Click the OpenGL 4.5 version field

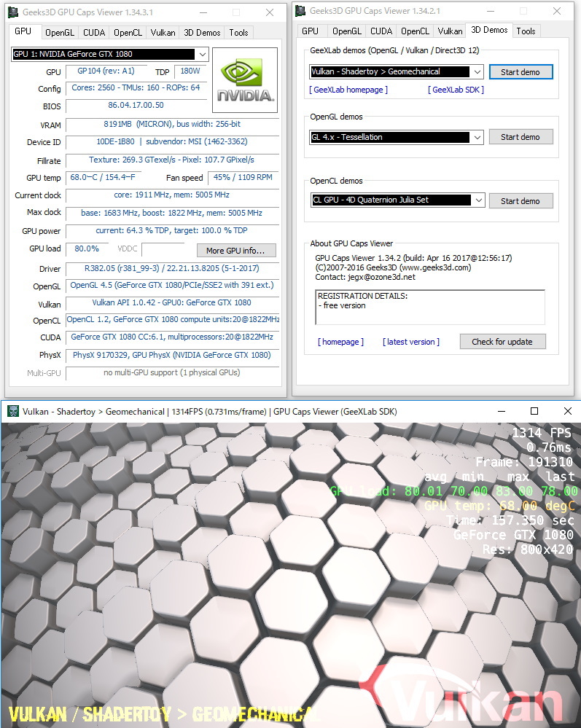(172, 286)
